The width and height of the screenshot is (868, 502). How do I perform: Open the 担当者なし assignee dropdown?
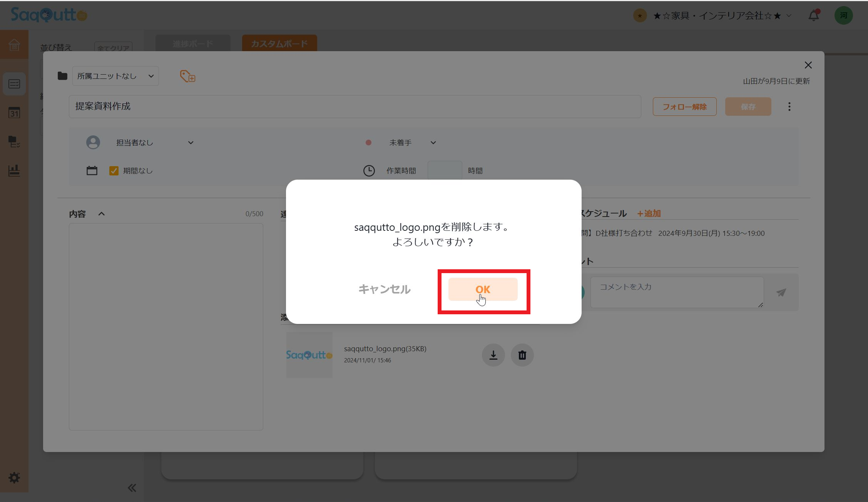tap(154, 143)
